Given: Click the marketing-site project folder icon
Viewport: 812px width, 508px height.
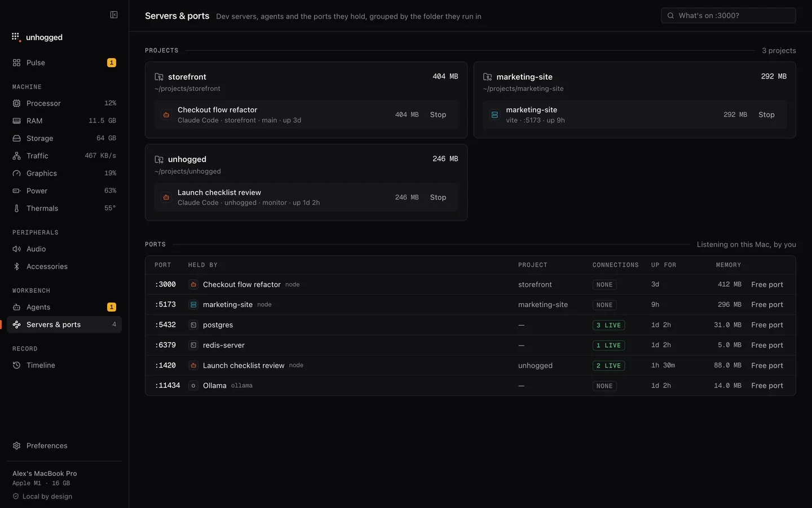Looking at the screenshot, I should pos(487,77).
